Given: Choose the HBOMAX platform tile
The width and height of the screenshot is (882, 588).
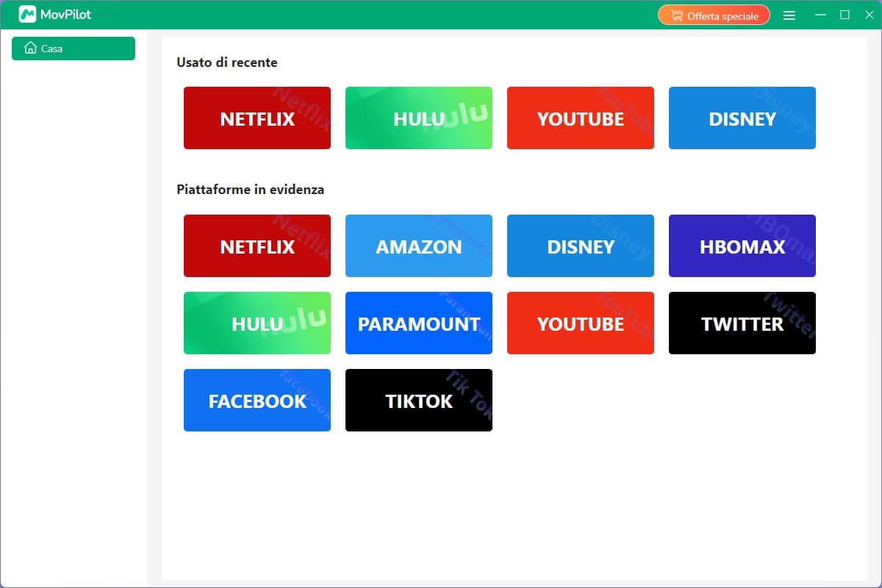Looking at the screenshot, I should click(742, 246).
